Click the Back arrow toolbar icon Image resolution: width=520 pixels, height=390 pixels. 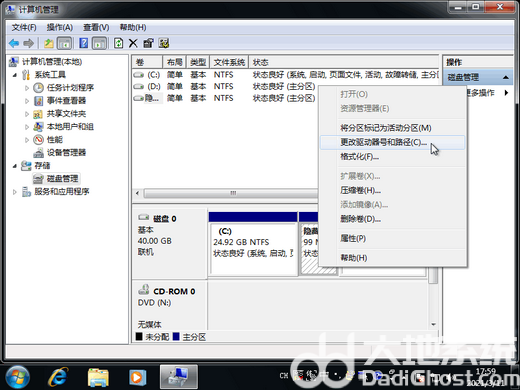point(14,43)
